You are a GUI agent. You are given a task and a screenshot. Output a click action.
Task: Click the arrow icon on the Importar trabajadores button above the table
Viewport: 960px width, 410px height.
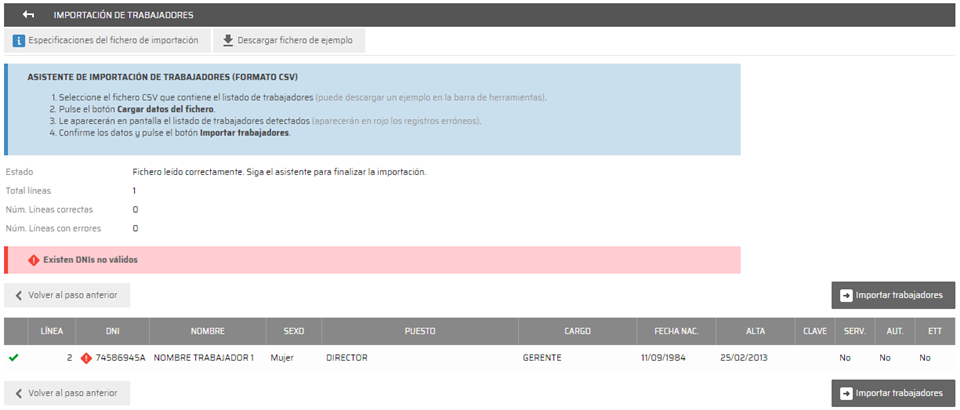click(x=845, y=295)
